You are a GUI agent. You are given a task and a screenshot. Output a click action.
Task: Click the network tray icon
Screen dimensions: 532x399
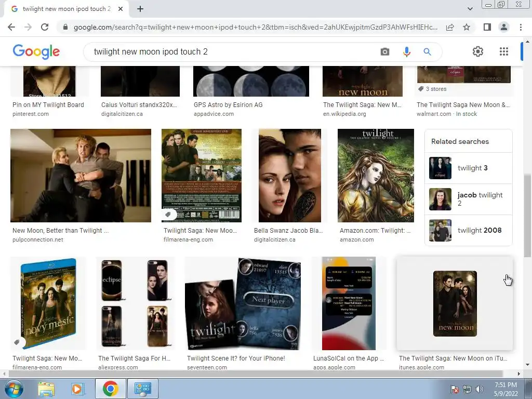coord(467,389)
